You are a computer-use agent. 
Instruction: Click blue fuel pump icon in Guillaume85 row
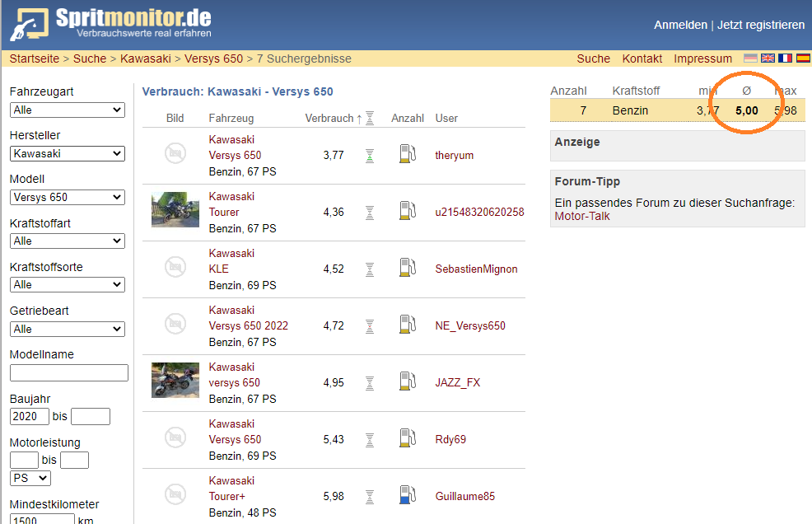tap(408, 495)
